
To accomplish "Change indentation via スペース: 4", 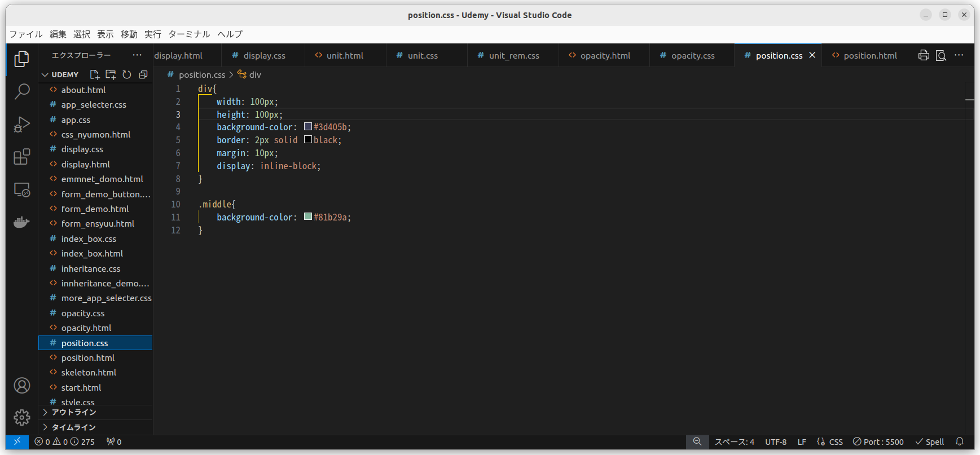I will click(734, 442).
